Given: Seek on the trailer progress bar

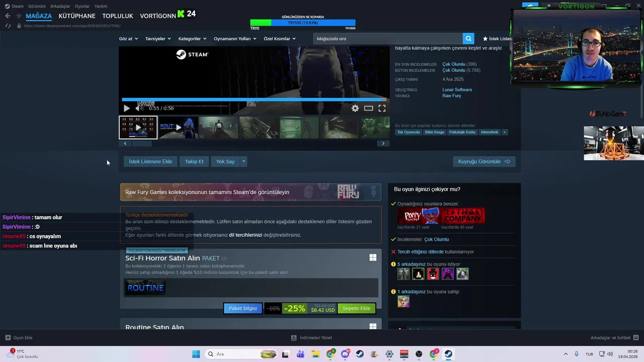Looking at the screenshot, I should pyautogui.click(x=254, y=100).
